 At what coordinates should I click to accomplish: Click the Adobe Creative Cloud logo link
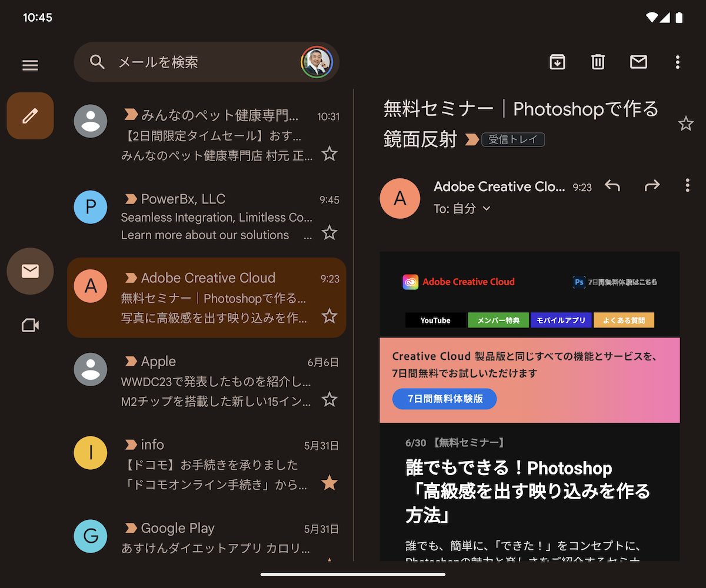click(459, 282)
